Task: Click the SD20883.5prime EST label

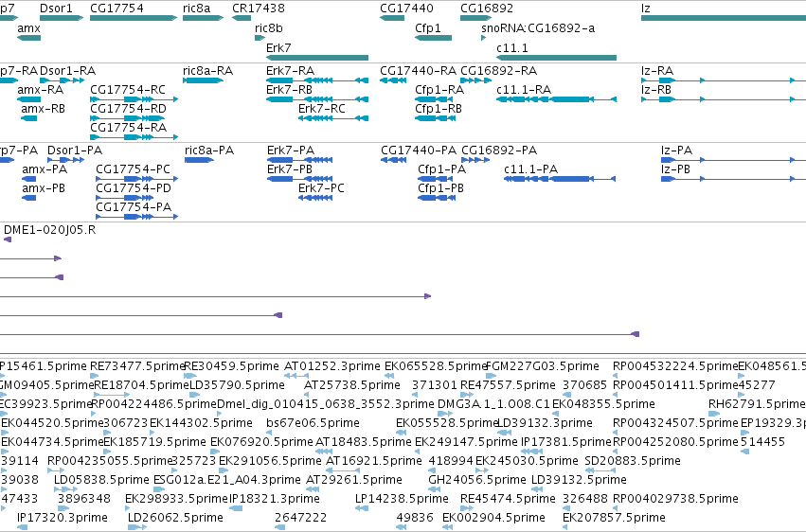Action: pyautogui.click(x=633, y=461)
